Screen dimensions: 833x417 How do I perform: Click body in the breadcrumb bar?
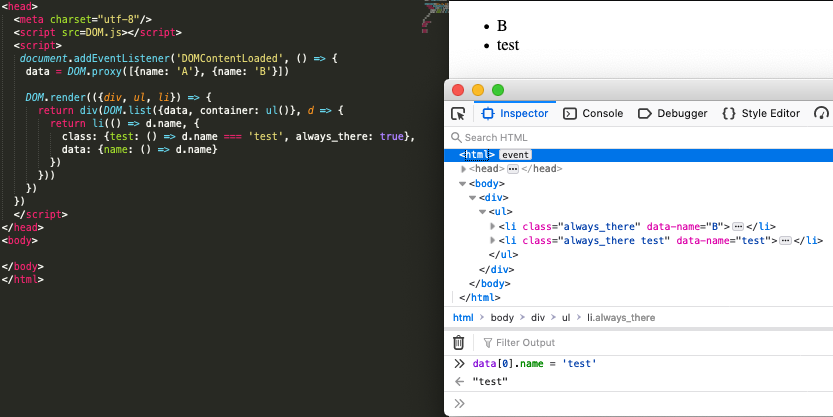click(x=502, y=318)
